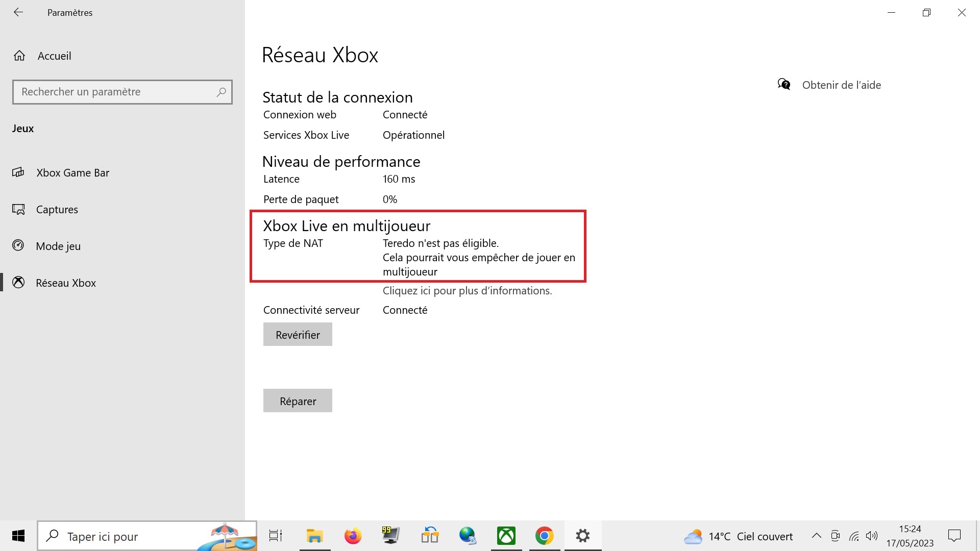Open Obtenir de l'aide link
The width and height of the screenshot is (980, 551).
(841, 85)
